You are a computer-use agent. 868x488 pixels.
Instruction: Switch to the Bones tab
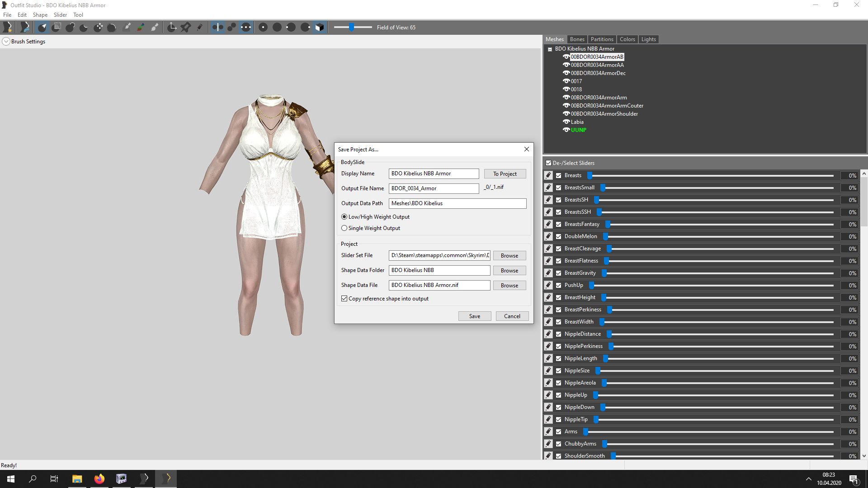pyautogui.click(x=577, y=39)
